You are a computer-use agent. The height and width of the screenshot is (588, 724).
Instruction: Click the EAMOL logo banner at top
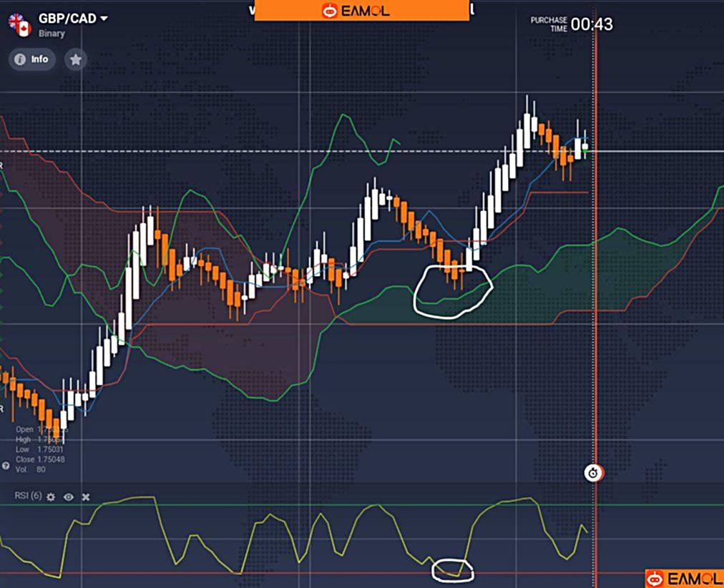pos(361,11)
